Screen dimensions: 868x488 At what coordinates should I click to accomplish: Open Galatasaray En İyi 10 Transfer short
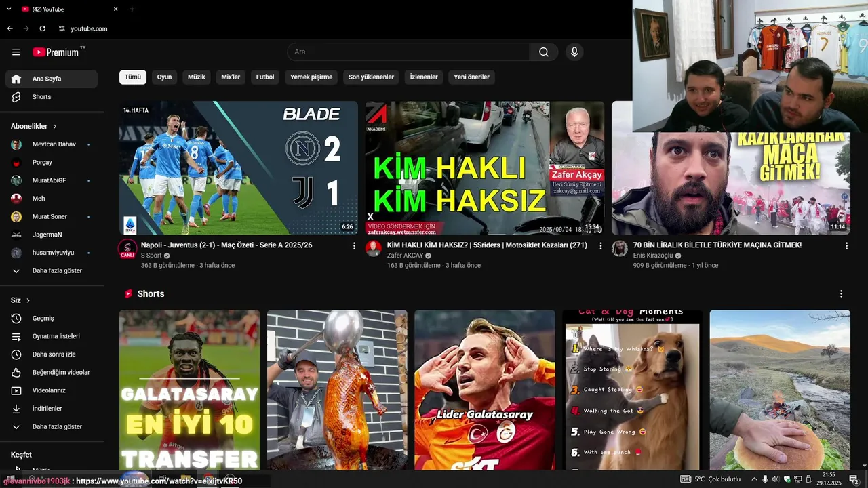(x=189, y=390)
